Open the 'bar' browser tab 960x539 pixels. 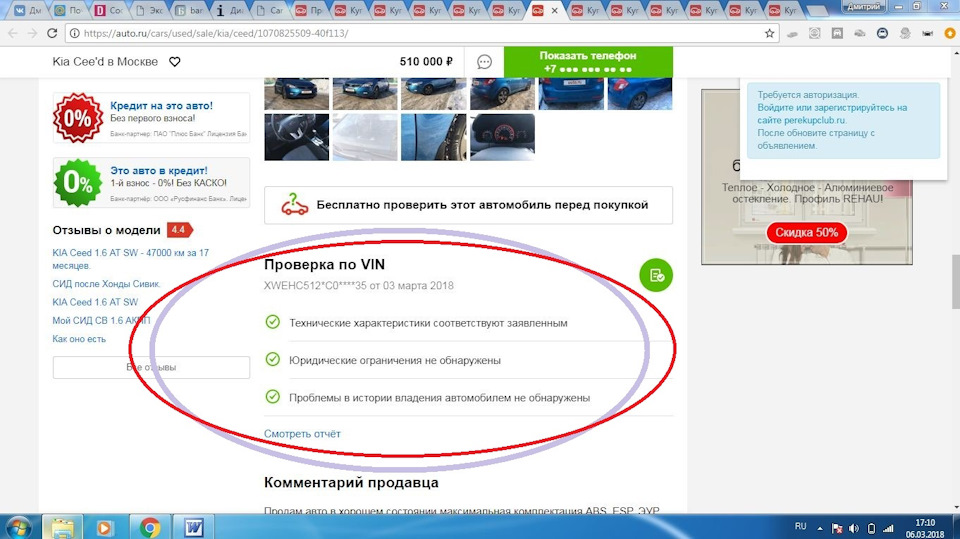[189, 10]
